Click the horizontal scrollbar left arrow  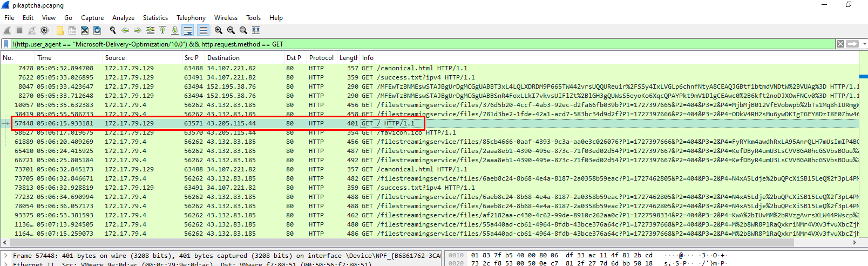pyautogui.click(x=5, y=243)
